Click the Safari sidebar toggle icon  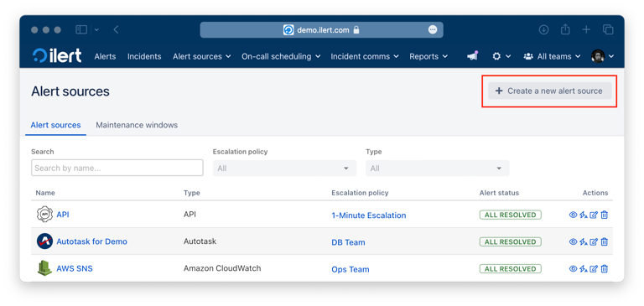tap(81, 29)
